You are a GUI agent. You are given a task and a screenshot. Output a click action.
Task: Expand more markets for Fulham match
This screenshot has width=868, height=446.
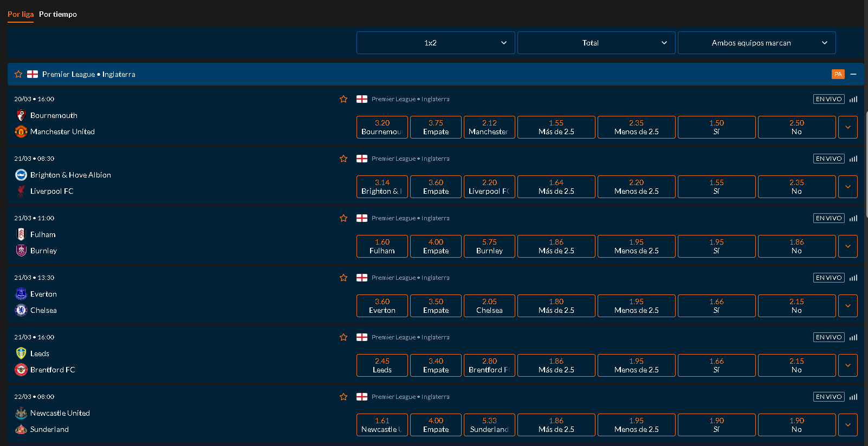[x=848, y=246]
